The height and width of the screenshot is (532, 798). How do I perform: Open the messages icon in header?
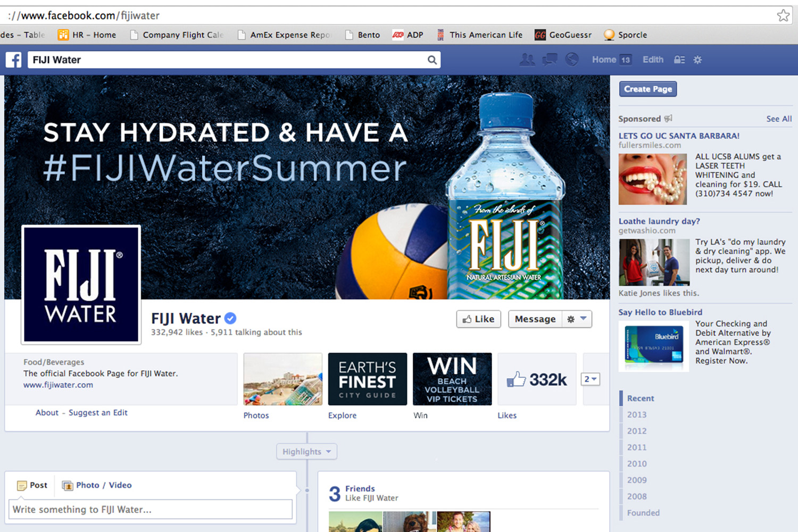pos(550,60)
